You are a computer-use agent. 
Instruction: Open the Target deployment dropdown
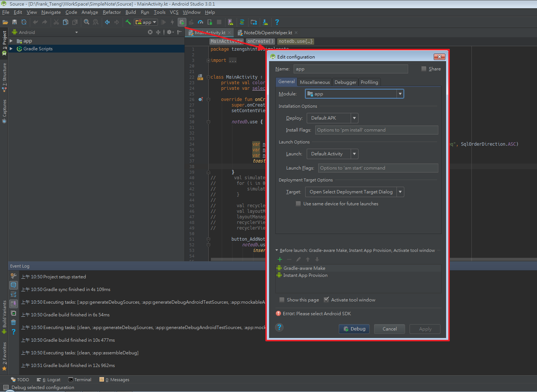[x=354, y=192]
